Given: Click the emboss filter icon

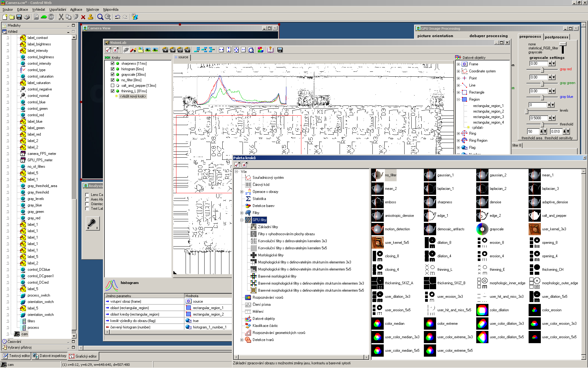Looking at the screenshot, I should coord(377,202).
